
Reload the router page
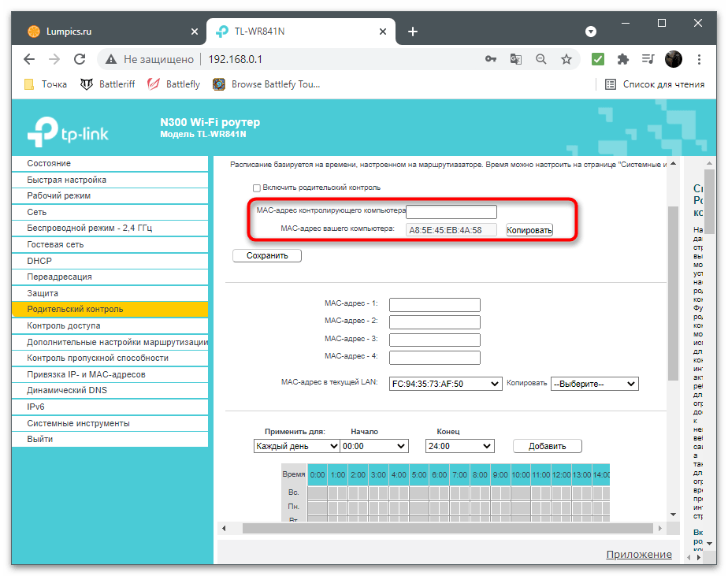80,59
